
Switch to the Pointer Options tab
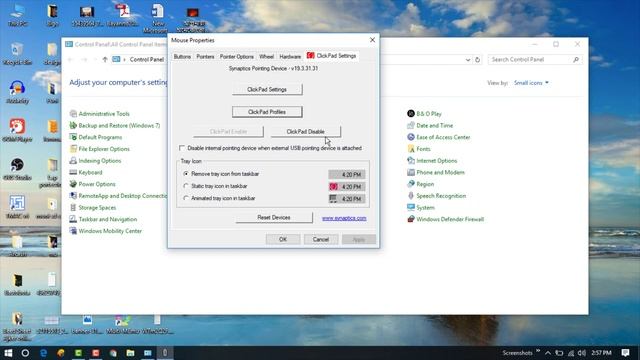[237, 57]
